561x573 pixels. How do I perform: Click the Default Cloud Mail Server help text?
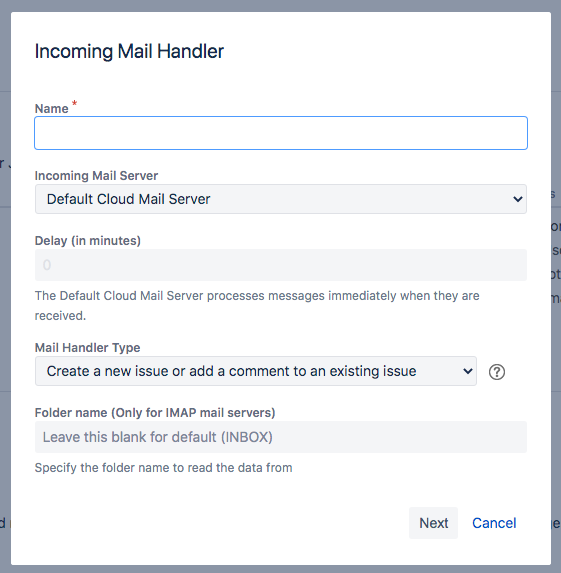coord(257,306)
